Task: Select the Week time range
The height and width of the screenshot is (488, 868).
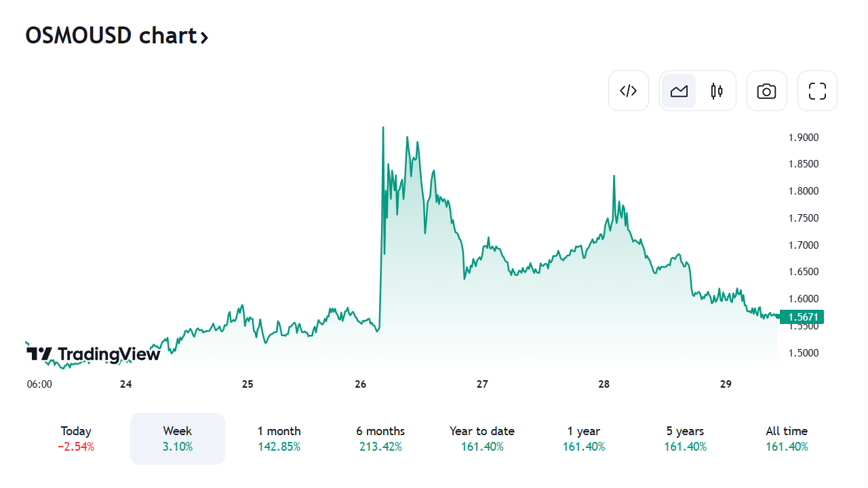Action: point(178,438)
